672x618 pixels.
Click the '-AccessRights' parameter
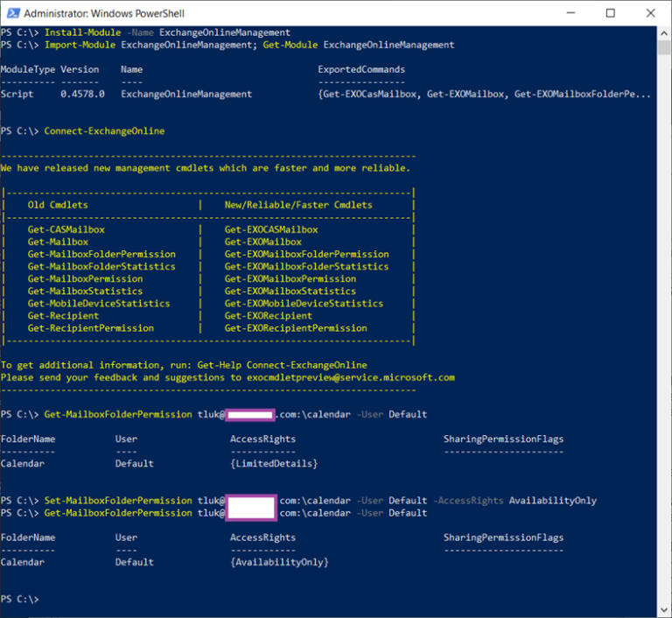tap(468, 501)
